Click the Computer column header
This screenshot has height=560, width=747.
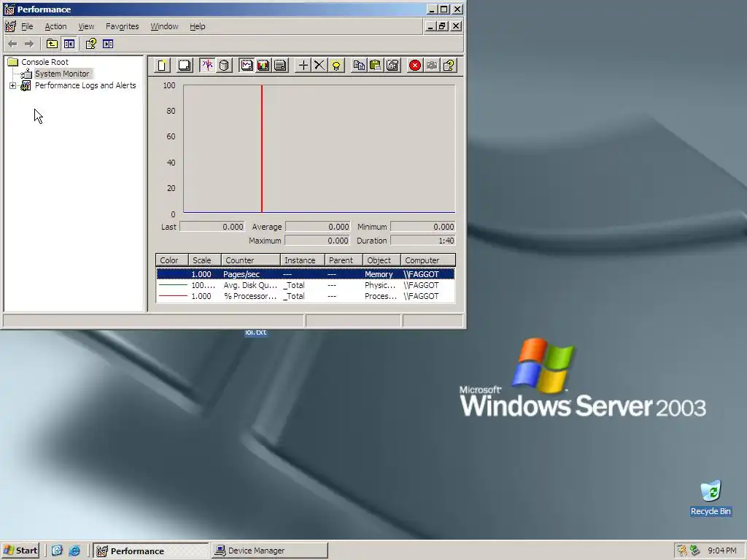427,260
